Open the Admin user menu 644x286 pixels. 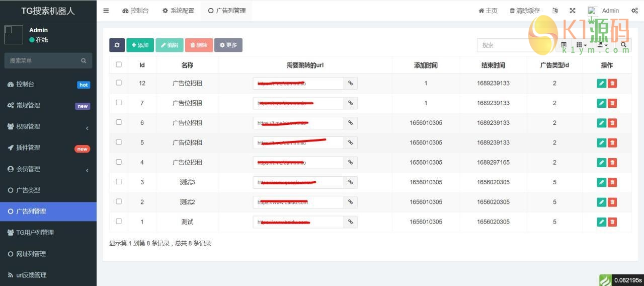(603, 11)
